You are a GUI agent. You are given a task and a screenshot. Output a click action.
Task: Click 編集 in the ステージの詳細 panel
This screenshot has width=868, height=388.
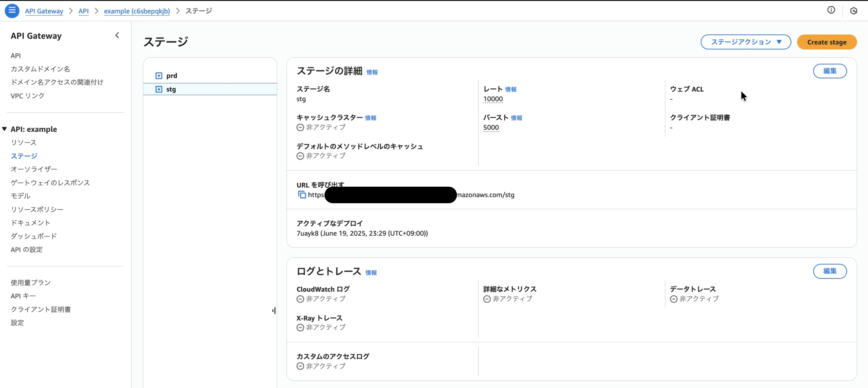point(830,71)
